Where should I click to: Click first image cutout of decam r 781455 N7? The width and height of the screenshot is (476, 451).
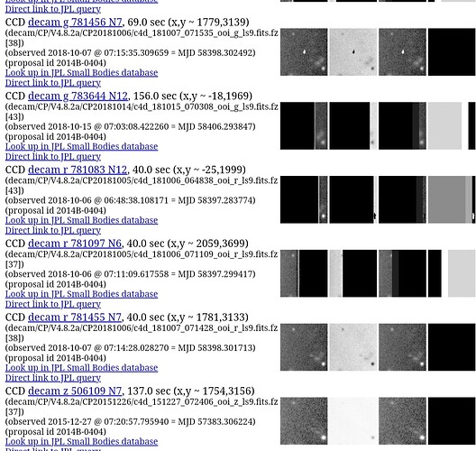[x=304, y=347]
